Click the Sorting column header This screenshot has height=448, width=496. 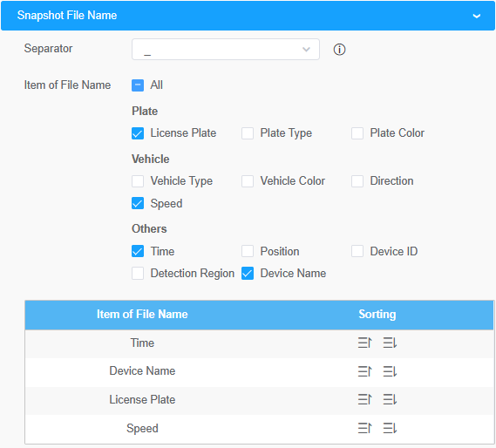click(x=377, y=315)
